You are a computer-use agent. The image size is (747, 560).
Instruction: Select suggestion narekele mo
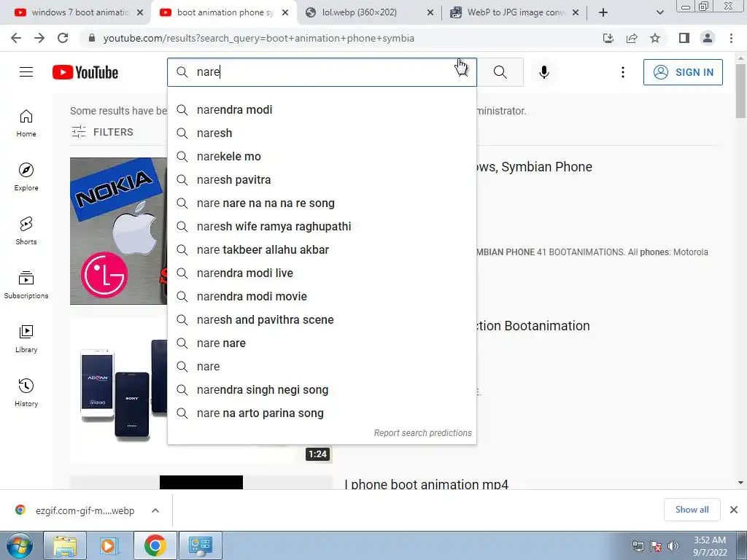coord(322,156)
